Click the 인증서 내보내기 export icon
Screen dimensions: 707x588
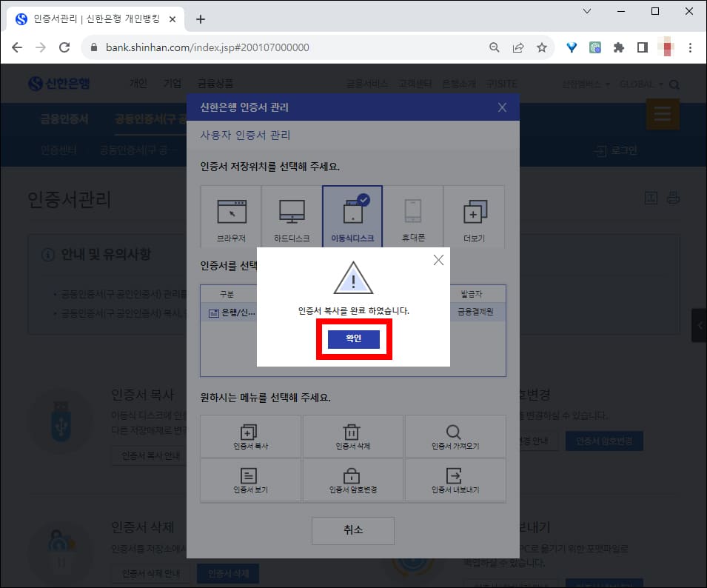point(455,475)
